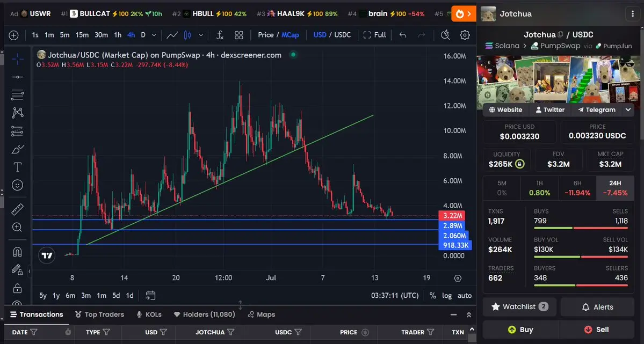Toggle auto scale on chart

[x=465, y=296]
